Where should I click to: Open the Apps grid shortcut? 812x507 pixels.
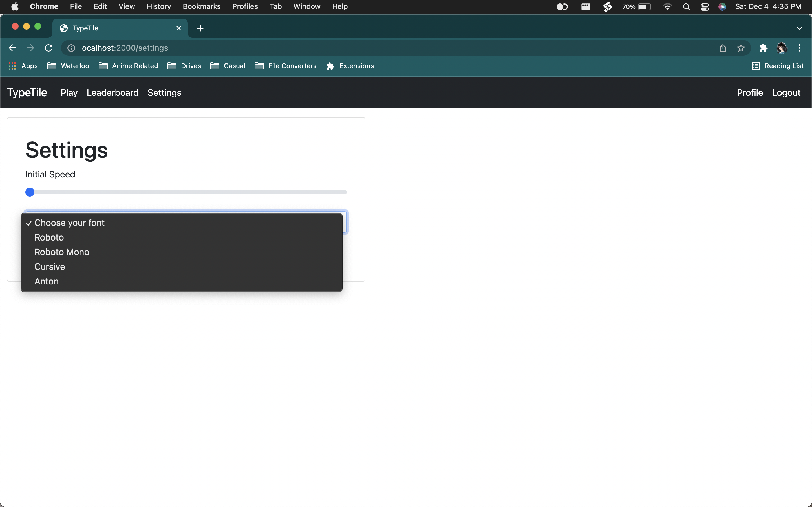click(x=23, y=66)
